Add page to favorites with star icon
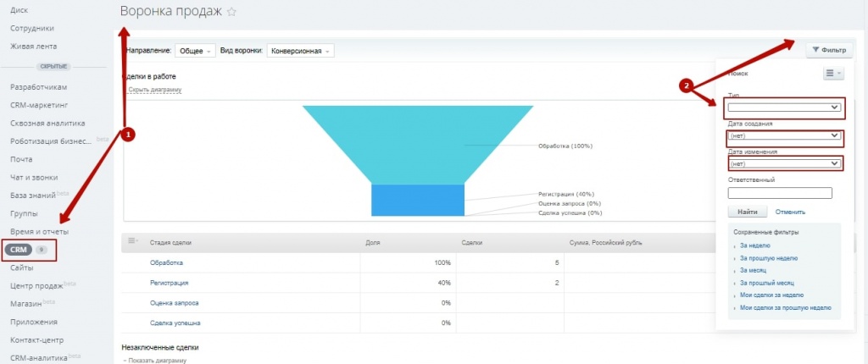 point(231,13)
